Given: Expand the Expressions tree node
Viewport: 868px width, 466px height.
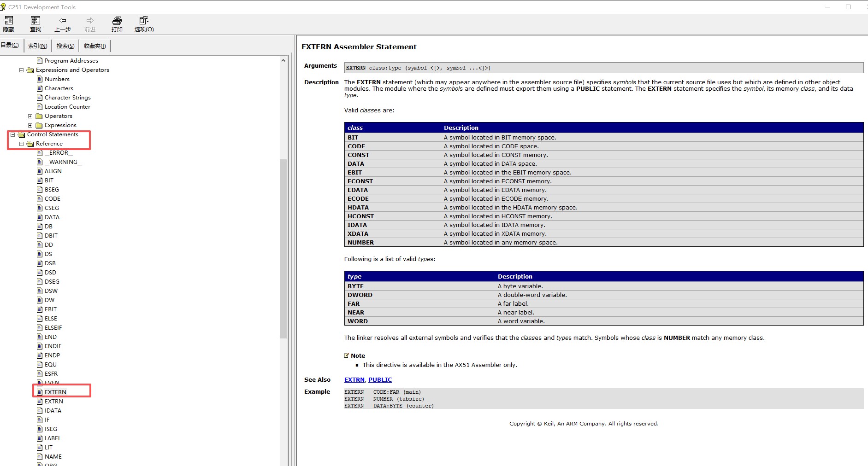Looking at the screenshot, I should click(30, 125).
